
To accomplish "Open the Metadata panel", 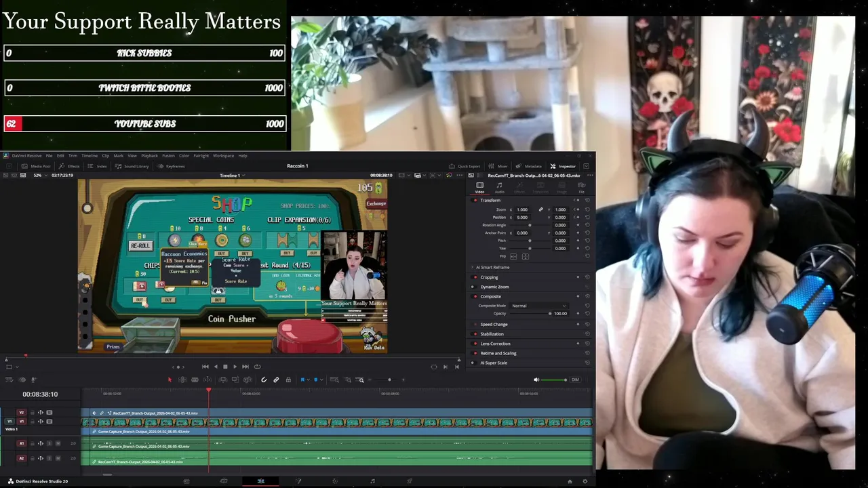I will (x=529, y=166).
